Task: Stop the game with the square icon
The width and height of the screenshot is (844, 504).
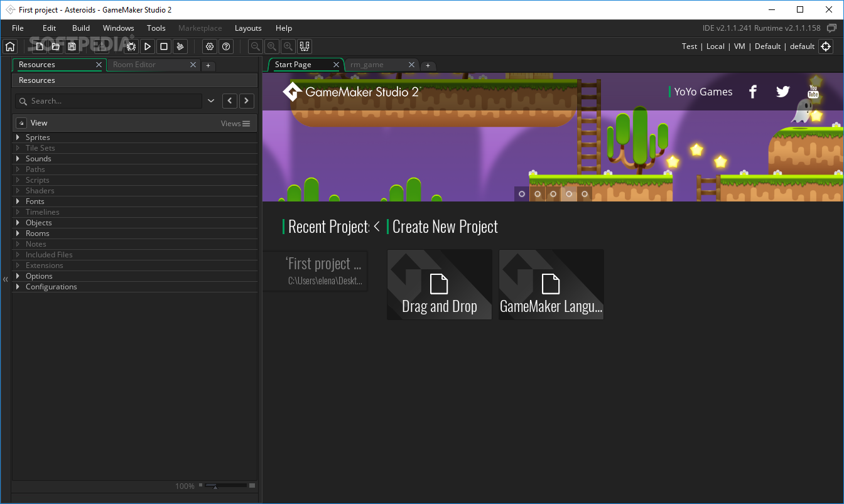Action: click(164, 46)
